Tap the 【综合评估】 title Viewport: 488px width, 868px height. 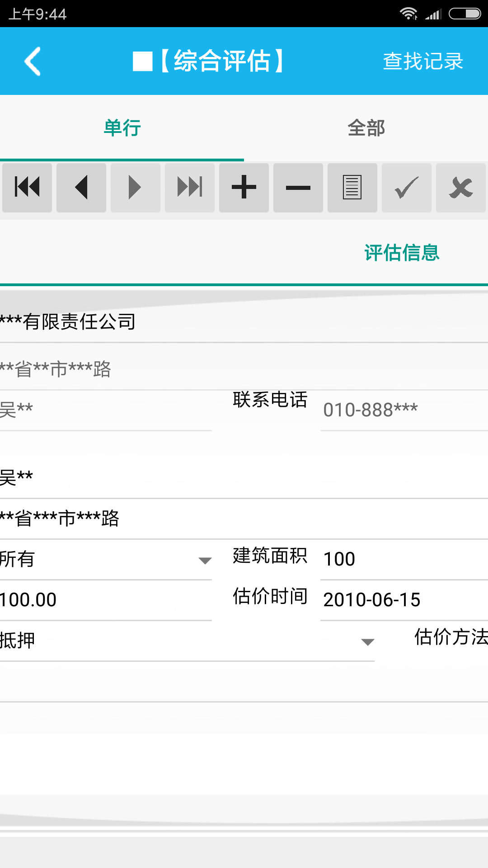point(222,61)
